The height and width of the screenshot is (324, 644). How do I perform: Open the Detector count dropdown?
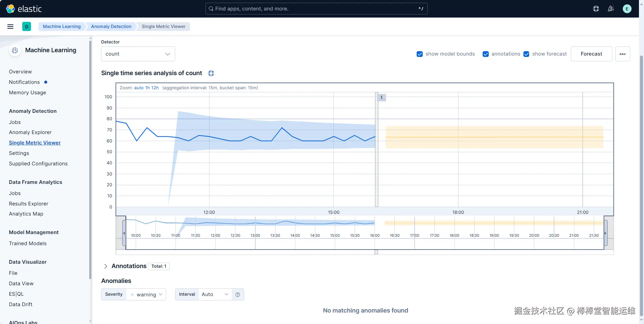pyautogui.click(x=138, y=54)
